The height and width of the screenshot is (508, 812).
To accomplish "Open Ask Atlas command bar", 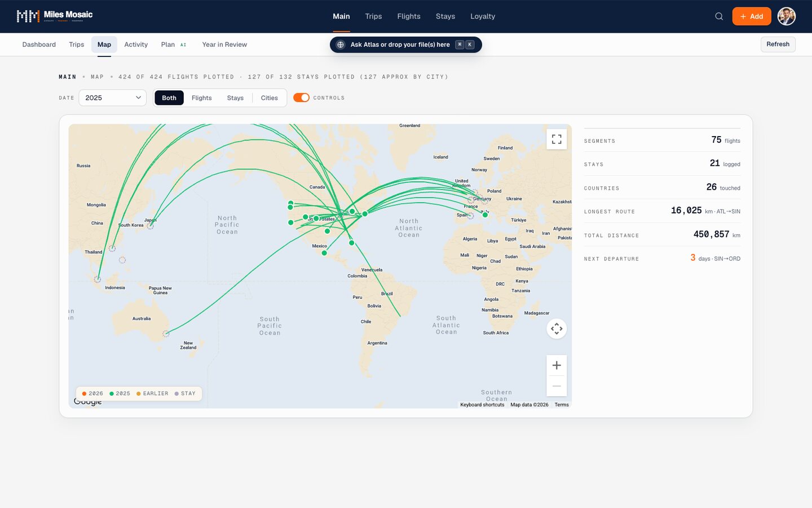I will point(406,45).
